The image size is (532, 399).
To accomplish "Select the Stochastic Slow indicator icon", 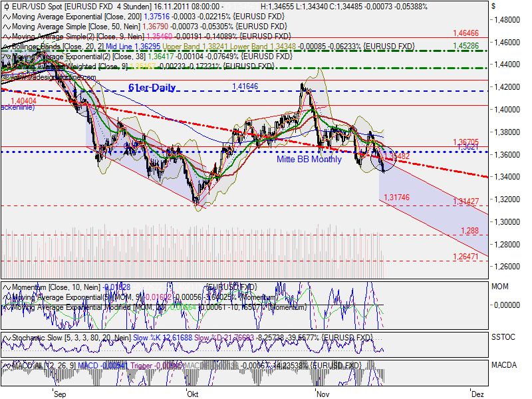I will [x=6, y=338].
